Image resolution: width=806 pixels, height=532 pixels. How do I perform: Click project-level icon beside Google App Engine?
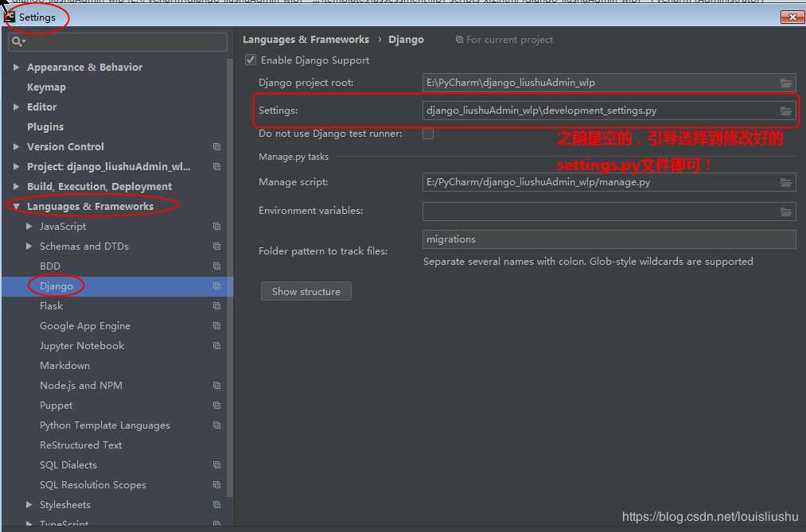click(217, 326)
